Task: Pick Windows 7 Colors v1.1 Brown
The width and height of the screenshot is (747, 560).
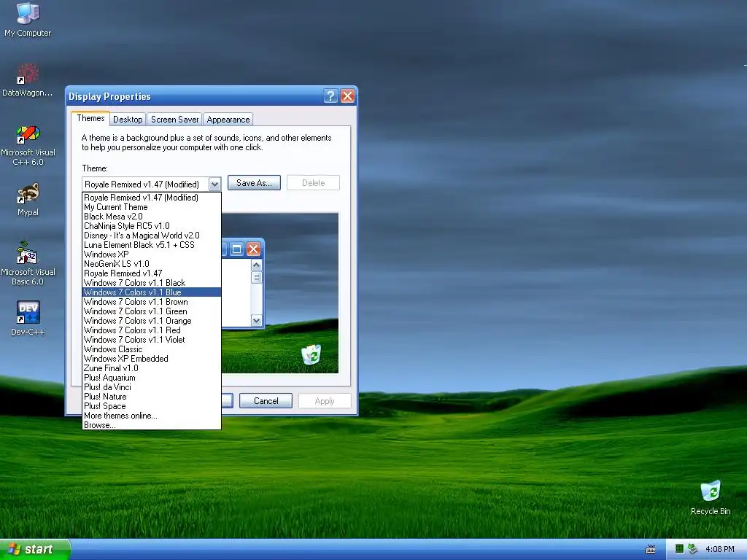Action: tap(152, 302)
